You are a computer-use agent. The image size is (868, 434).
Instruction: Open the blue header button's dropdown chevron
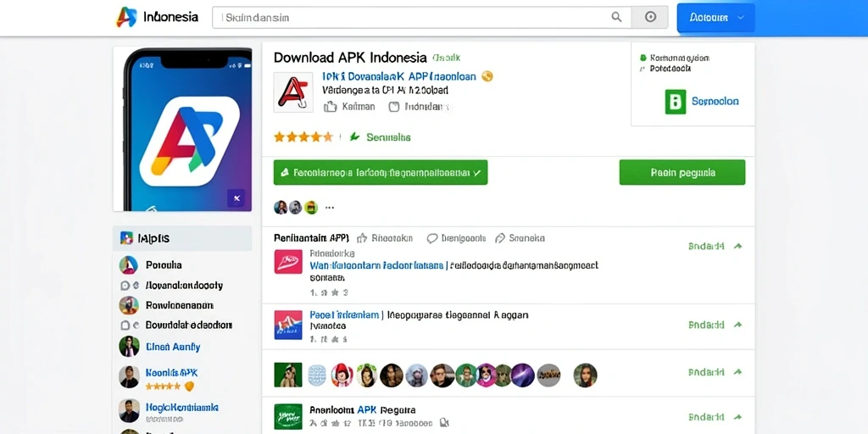(x=742, y=17)
